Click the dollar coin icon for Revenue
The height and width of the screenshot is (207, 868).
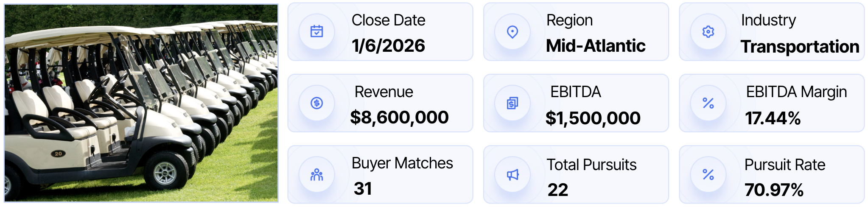316,103
